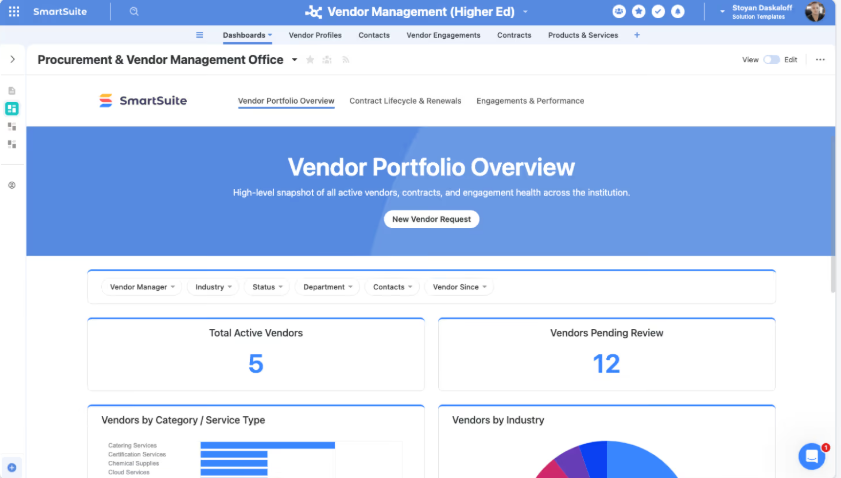Click the New Vendor Request button
The width and height of the screenshot is (841, 478).
pos(431,219)
